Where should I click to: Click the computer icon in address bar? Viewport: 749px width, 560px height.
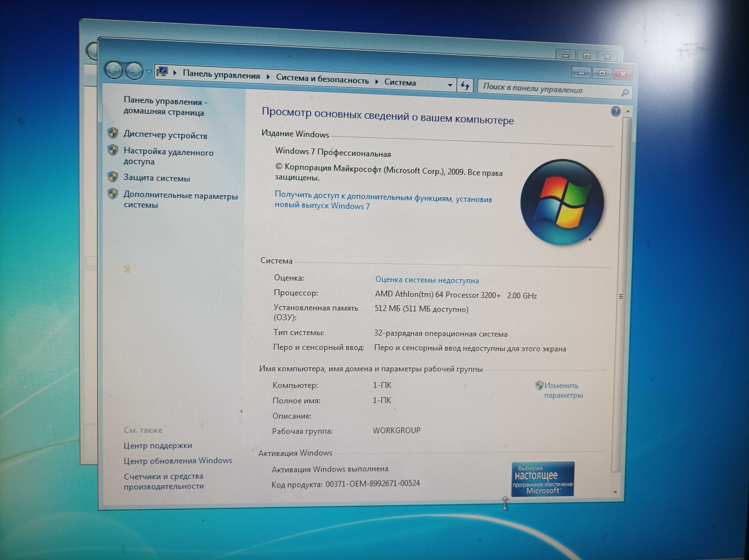tap(163, 71)
